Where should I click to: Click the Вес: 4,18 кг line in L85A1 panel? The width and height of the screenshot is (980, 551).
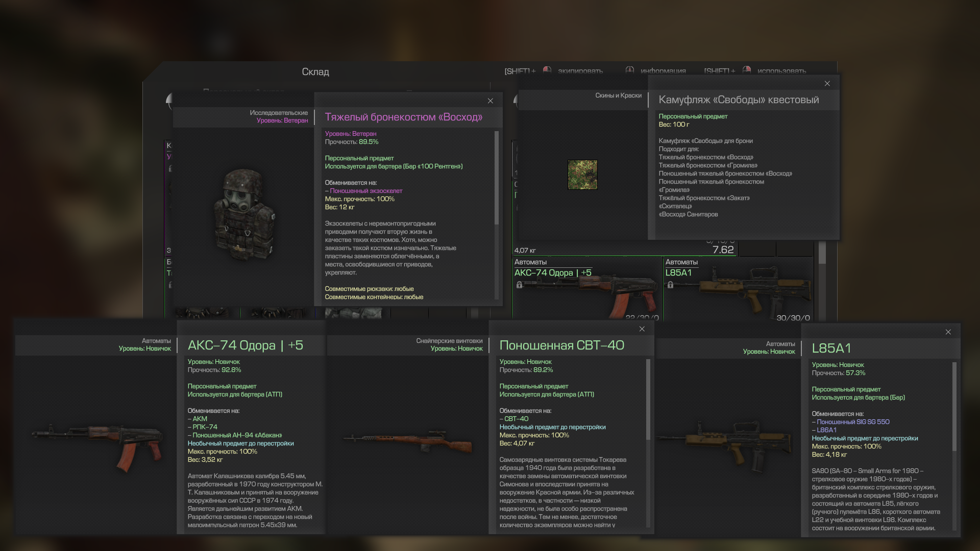tap(829, 455)
